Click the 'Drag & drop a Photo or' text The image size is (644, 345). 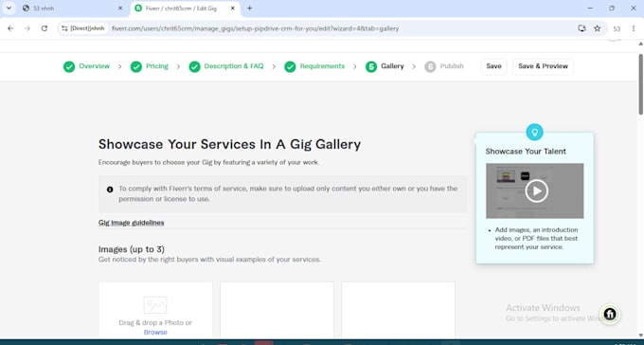(x=155, y=323)
